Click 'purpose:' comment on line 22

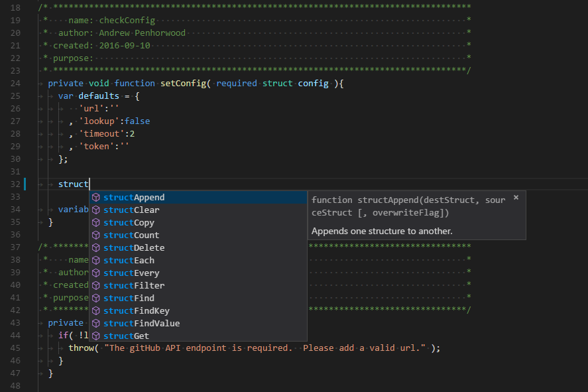[73, 58]
